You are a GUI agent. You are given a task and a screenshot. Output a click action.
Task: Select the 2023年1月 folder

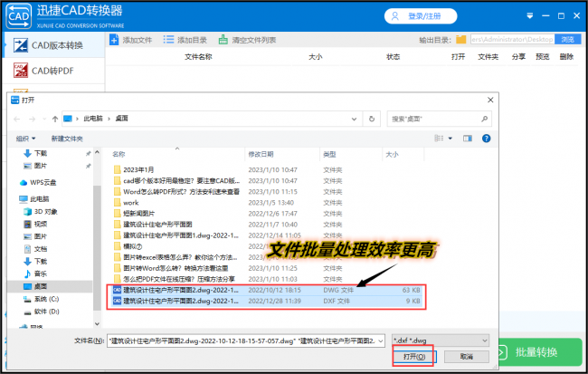coord(138,169)
